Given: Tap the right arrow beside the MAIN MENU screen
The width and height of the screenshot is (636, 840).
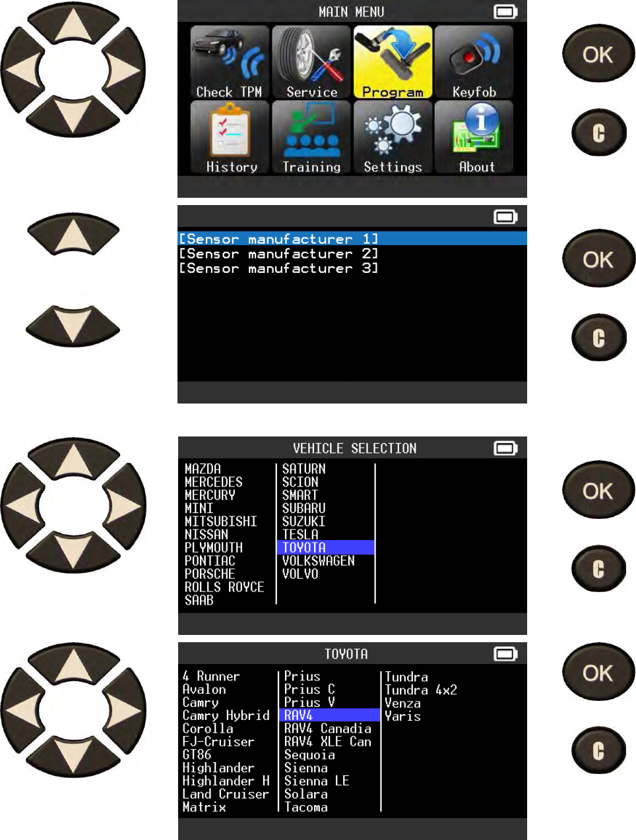Looking at the screenshot, I should (123, 68).
